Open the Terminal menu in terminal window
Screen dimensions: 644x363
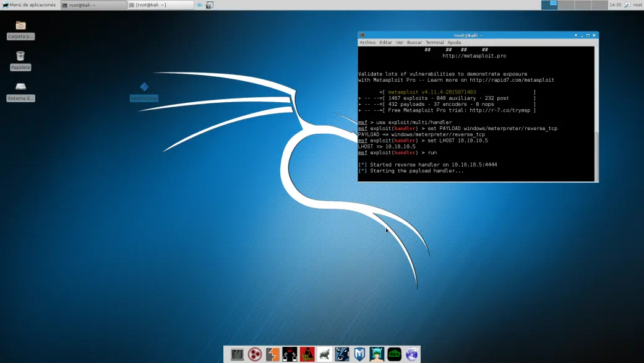coord(434,42)
